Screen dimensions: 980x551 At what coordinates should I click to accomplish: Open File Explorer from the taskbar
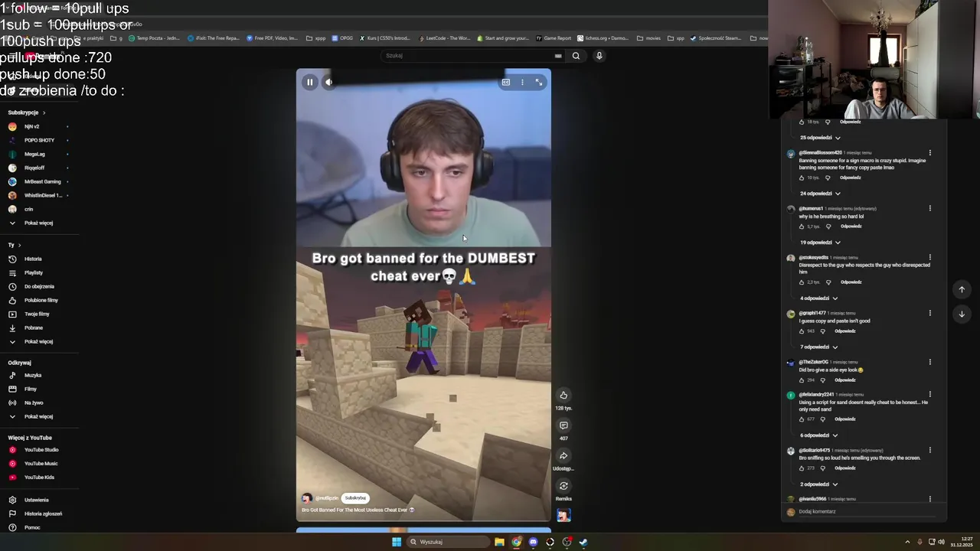[x=499, y=542]
